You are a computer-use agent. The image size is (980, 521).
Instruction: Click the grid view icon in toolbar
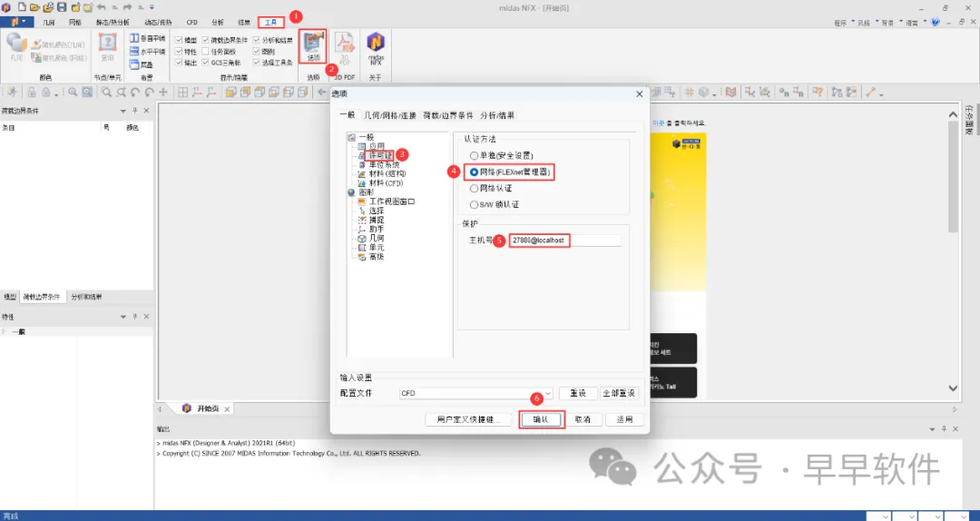pyautogui.click(x=182, y=93)
